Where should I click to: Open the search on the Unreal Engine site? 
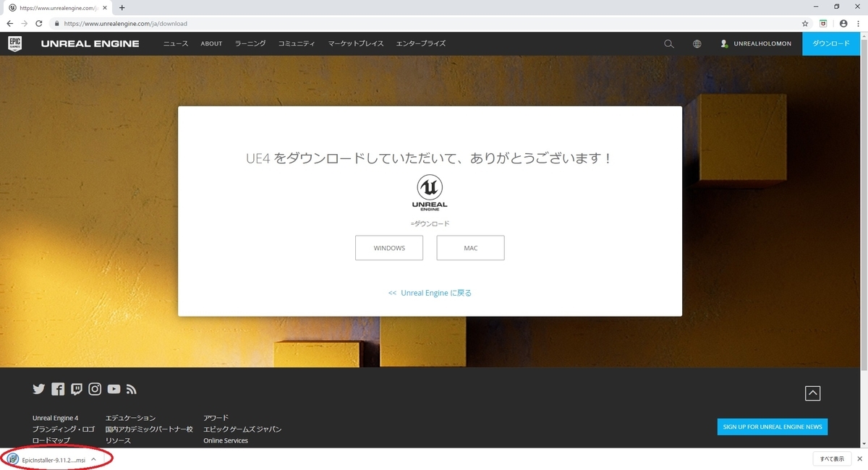668,43
